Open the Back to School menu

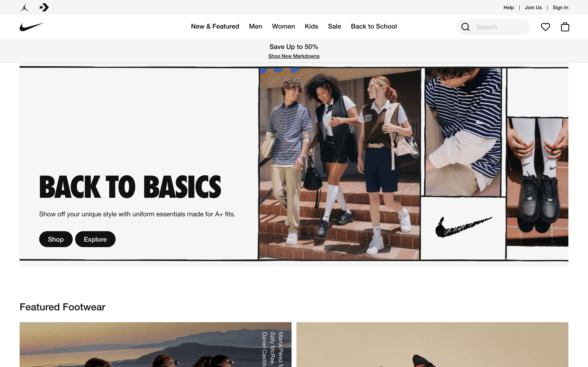[374, 26]
